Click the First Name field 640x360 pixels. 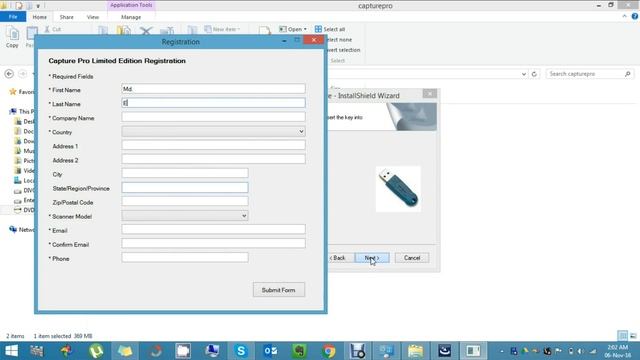(x=213, y=89)
